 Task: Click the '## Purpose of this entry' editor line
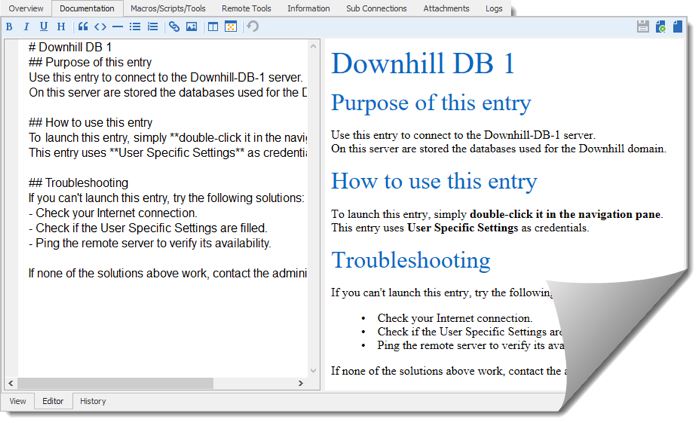tap(90, 62)
